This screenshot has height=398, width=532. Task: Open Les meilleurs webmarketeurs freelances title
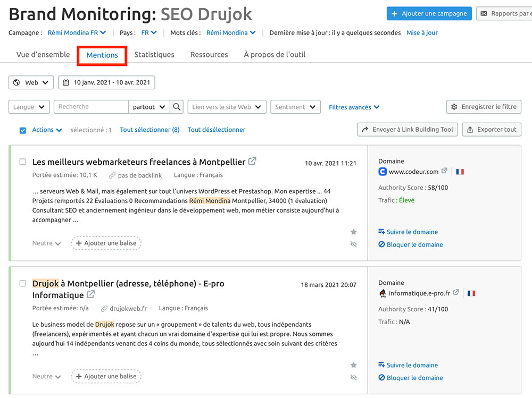click(x=139, y=162)
